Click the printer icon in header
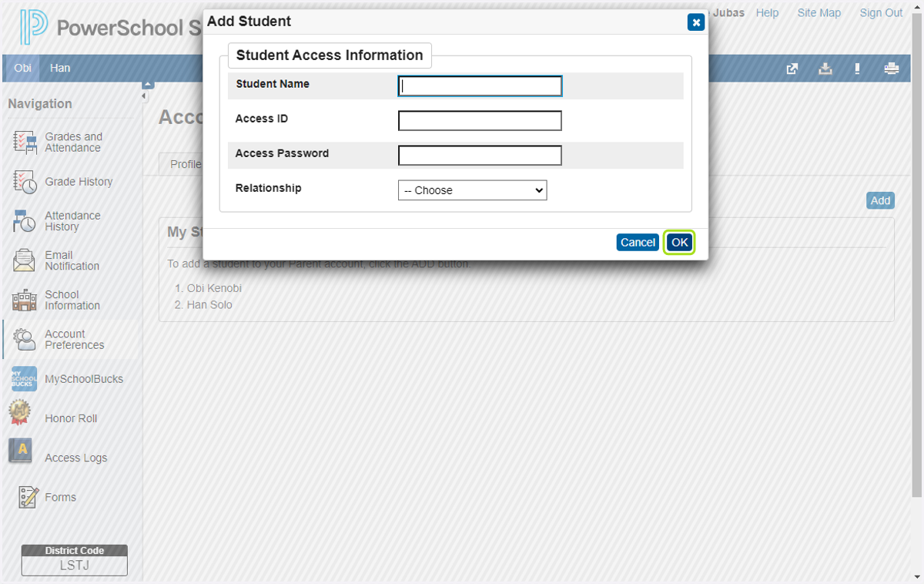The height and width of the screenshot is (584, 924). coord(892,69)
